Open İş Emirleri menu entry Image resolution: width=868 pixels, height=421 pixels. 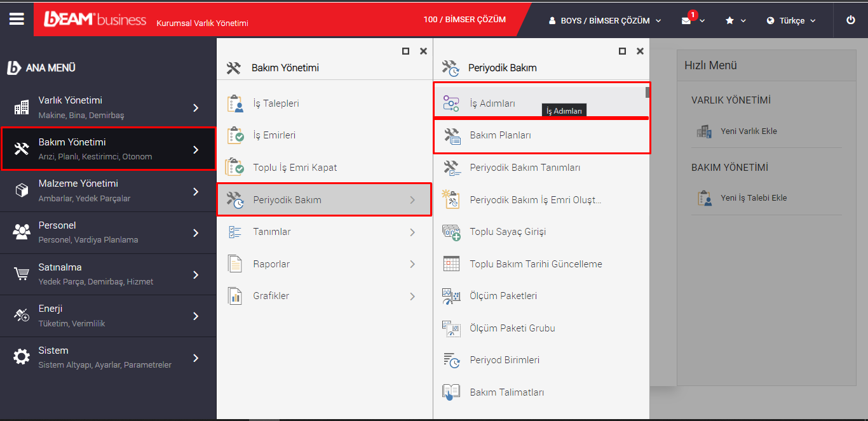(x=324, y=135)
